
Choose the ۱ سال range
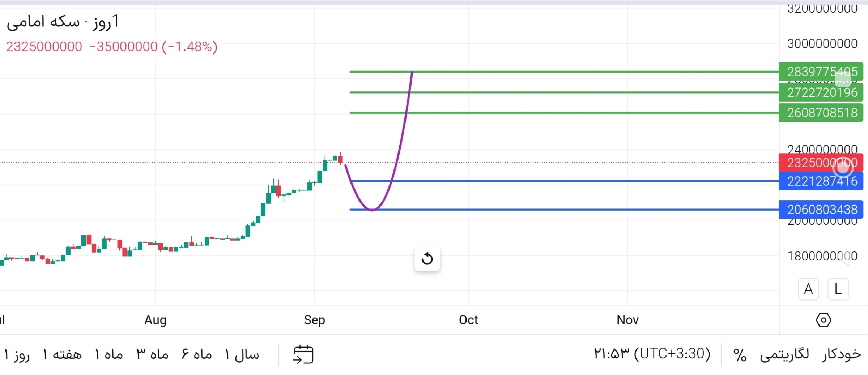pos(242,355)
